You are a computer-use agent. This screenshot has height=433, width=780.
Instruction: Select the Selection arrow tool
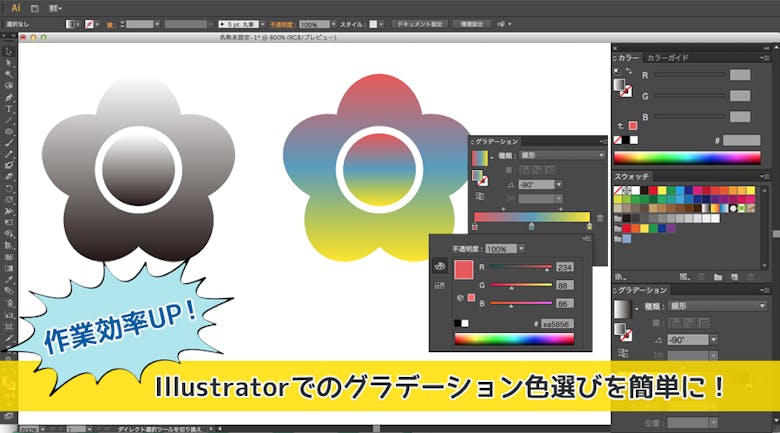click(x=9, y=51)
